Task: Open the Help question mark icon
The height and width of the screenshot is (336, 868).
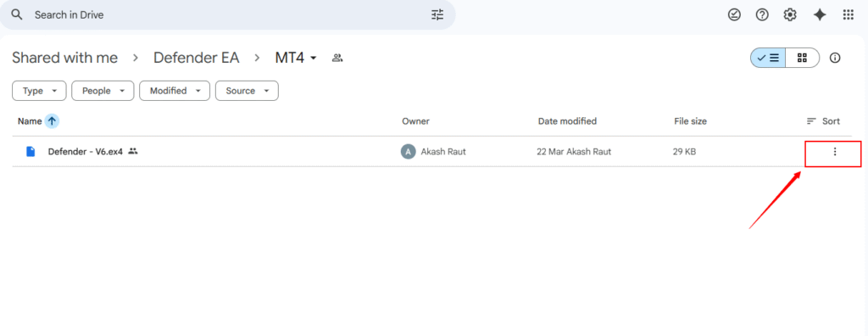Action: tap(762, 15)
